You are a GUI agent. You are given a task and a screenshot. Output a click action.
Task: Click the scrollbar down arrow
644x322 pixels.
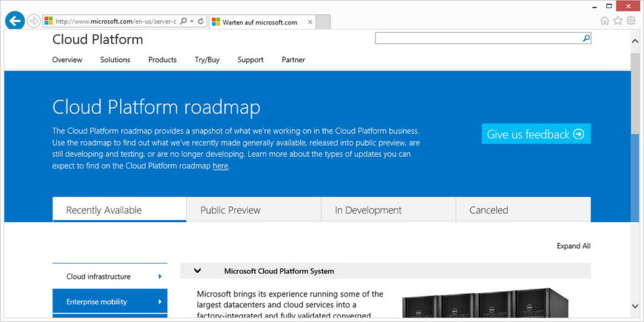point(635,306)
